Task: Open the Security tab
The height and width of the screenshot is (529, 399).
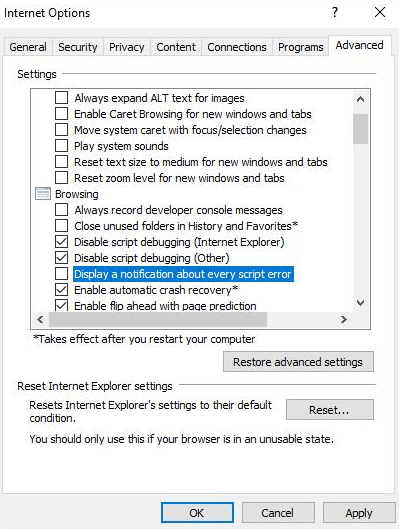Action: (x=78, y=47)
